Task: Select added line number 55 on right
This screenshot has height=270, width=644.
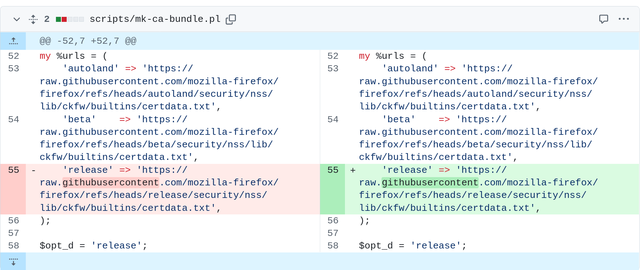Action: coord(333,170)
